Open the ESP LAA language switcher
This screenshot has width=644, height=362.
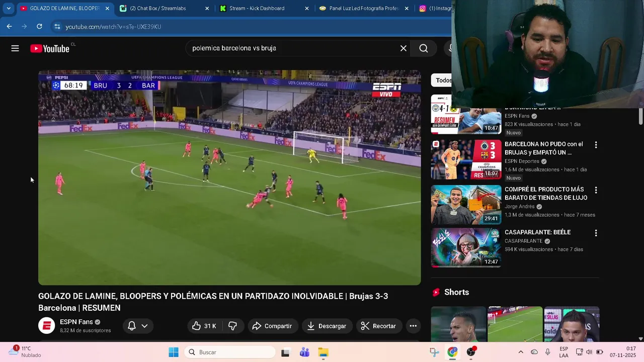[563, 352]
